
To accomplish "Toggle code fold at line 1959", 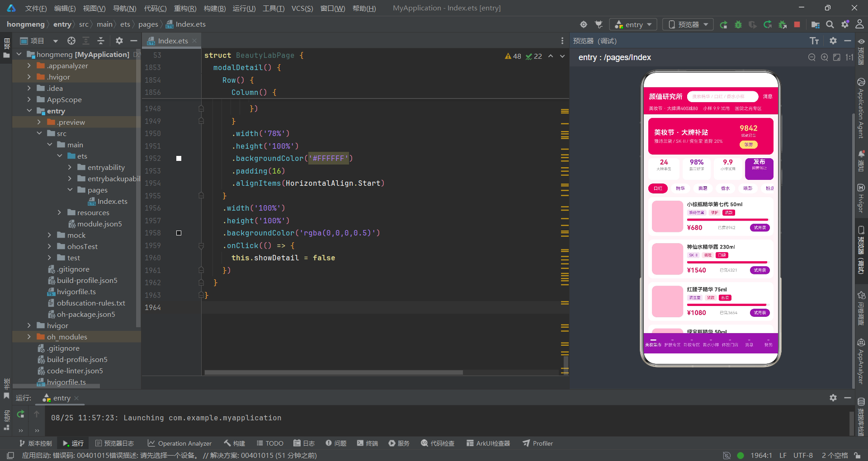I will (x=201, y=245).
